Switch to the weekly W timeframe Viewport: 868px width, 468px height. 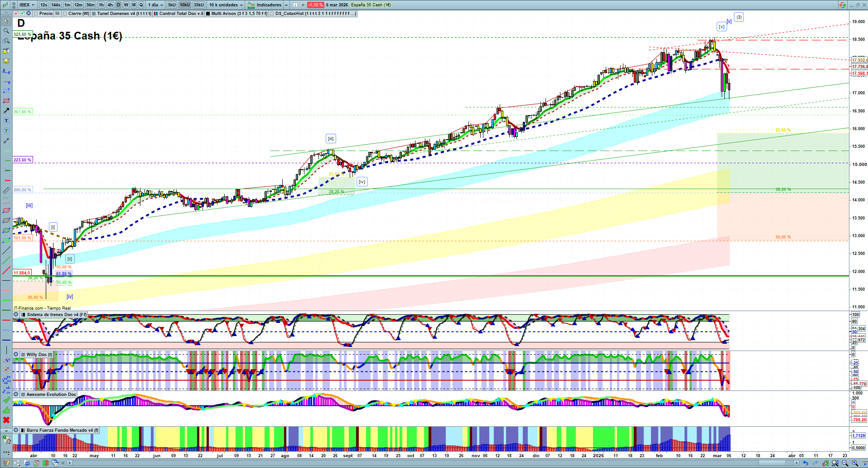(x=126, y=5)
